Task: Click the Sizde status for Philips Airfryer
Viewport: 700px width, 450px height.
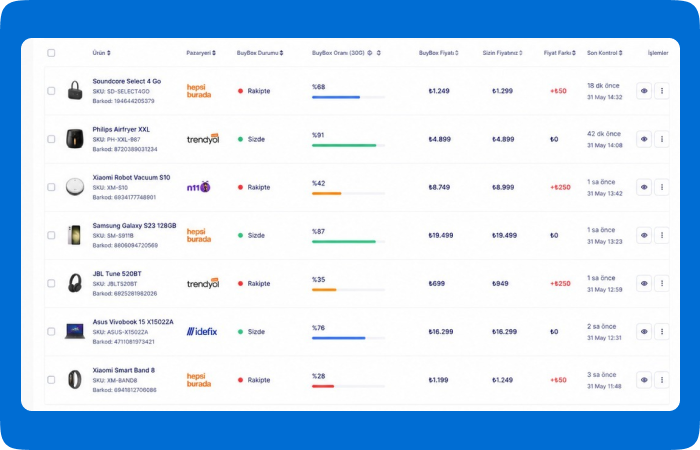Action: pyautogui.click(x=251, y=139)
